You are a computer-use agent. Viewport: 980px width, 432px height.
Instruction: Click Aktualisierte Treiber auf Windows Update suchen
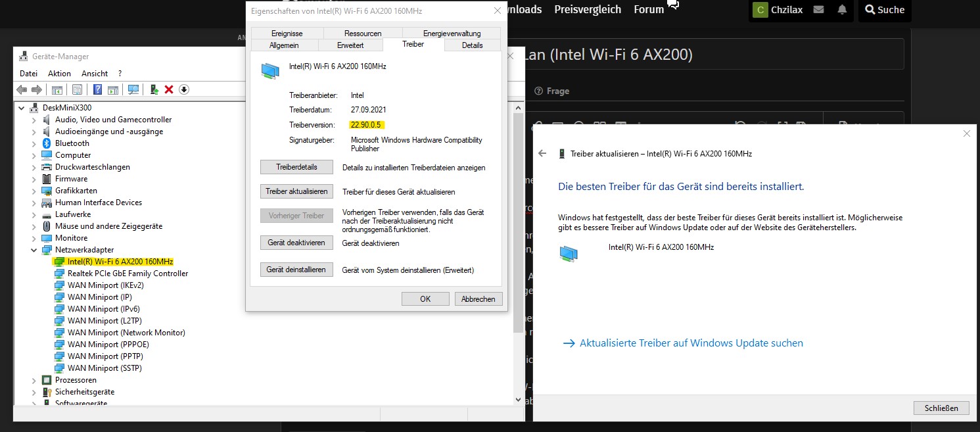683,343
